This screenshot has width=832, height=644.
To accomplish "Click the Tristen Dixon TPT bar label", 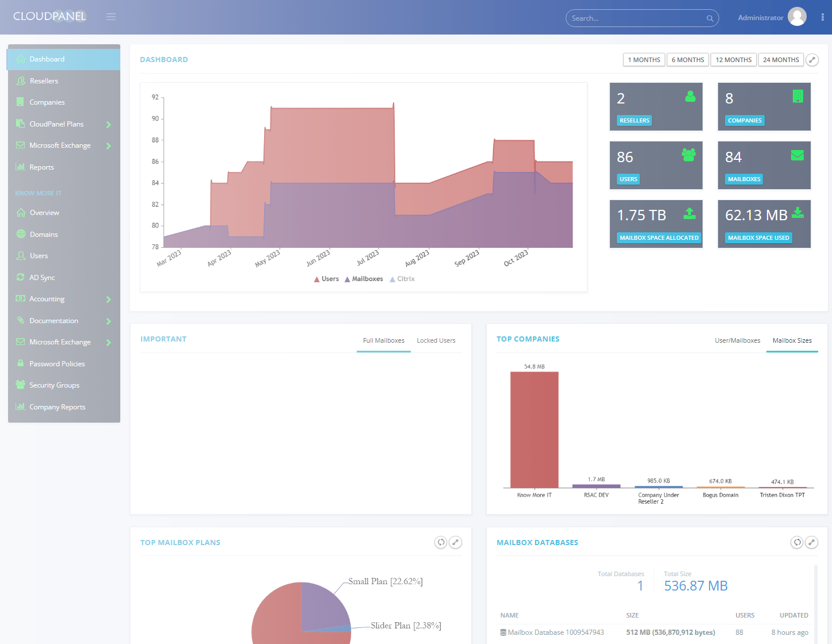I will [x=782, y=494].
